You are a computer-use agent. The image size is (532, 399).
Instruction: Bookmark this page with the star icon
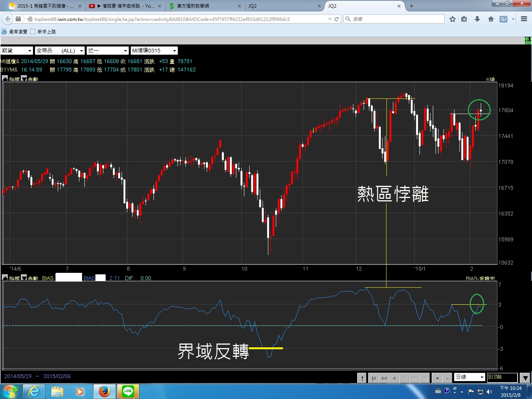[452, 19]
